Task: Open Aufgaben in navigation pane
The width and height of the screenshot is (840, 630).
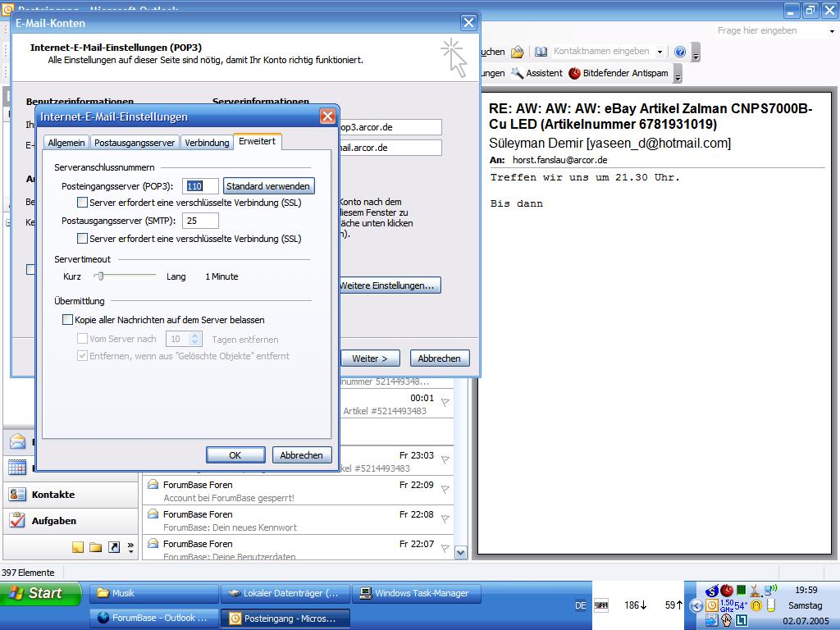Action: pos(71,520)
